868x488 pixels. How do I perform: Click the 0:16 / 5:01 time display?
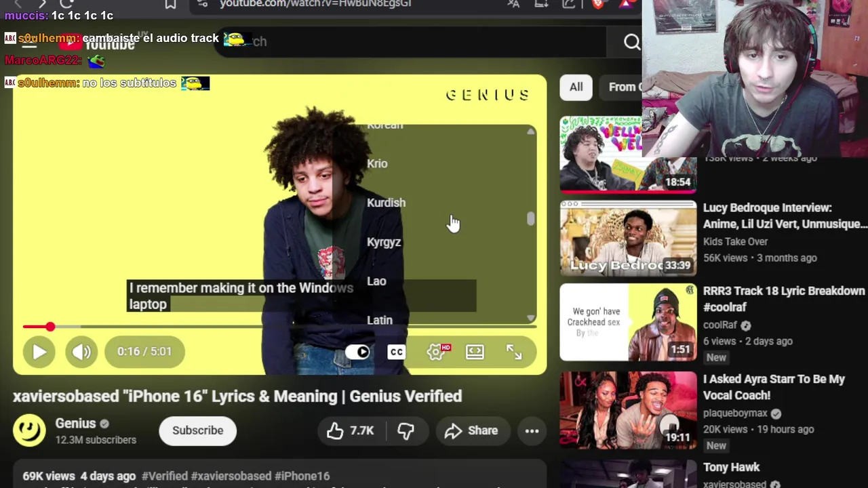click(x=144, y=352)
